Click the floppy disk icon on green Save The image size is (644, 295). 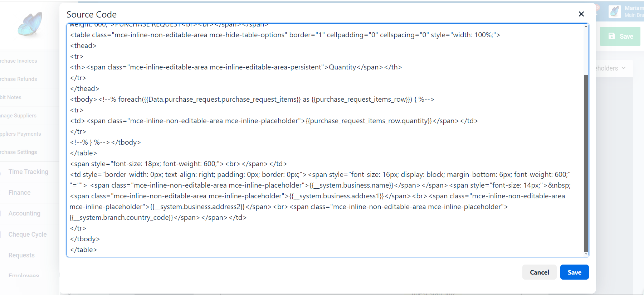612,36
